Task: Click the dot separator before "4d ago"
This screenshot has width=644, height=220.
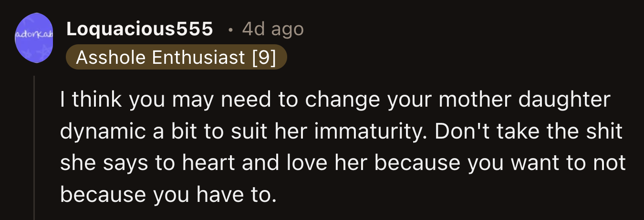Action: pyautogui.click(x=230, y=30)
